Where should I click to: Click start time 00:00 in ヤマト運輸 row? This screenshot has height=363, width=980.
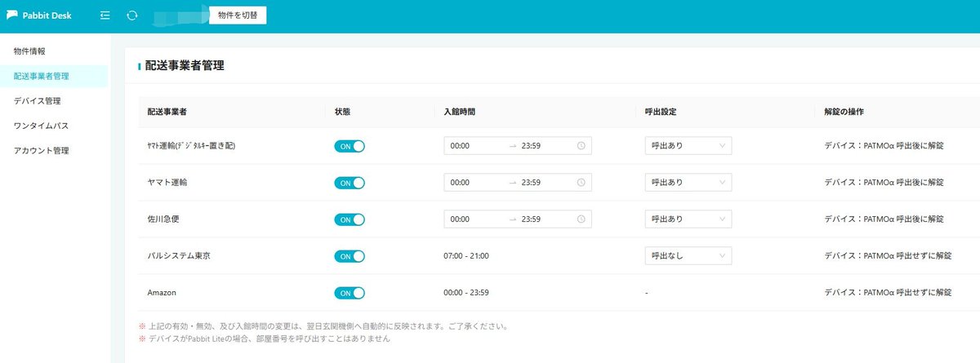click(x=460, y=183)
